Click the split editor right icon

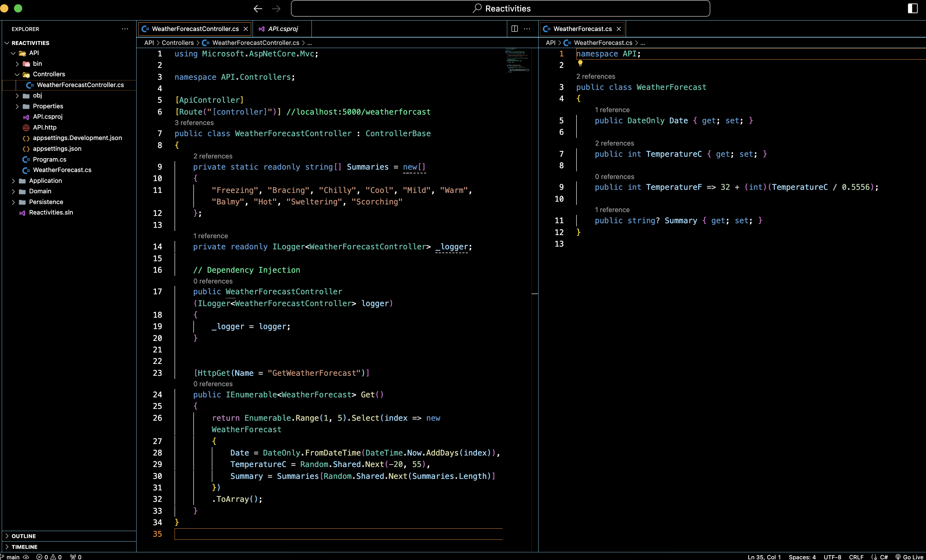tap(515, 29)
